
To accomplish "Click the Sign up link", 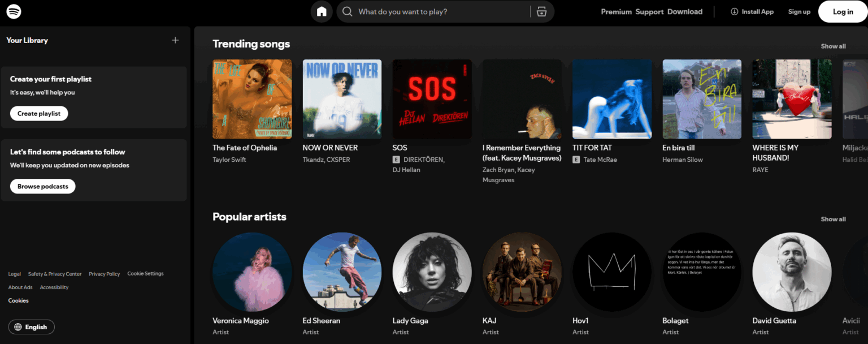I will pyautogui.click(x=799, y=11).
